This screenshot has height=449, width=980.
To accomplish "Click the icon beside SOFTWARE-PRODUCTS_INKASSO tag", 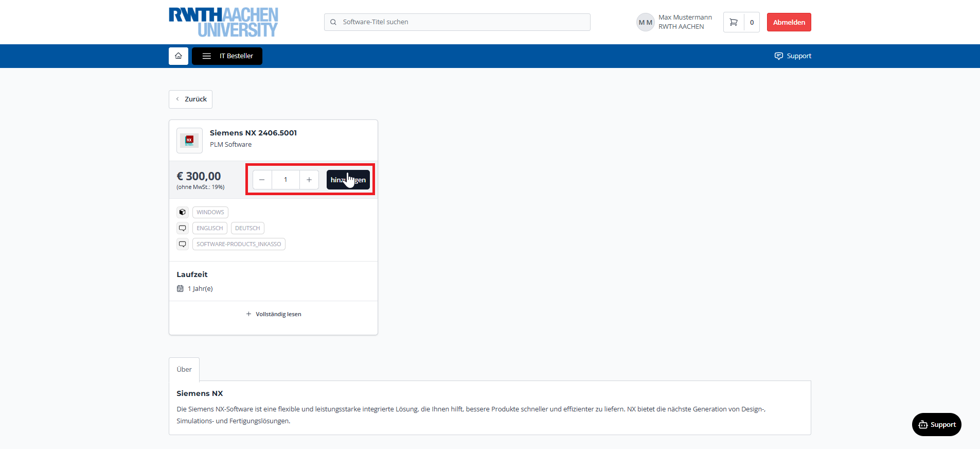I will click(183, 244).
